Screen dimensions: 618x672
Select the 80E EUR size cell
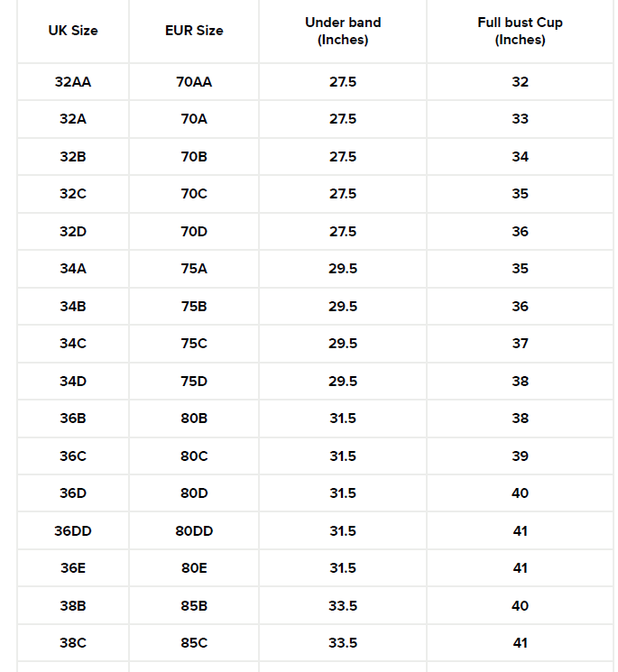194,568
